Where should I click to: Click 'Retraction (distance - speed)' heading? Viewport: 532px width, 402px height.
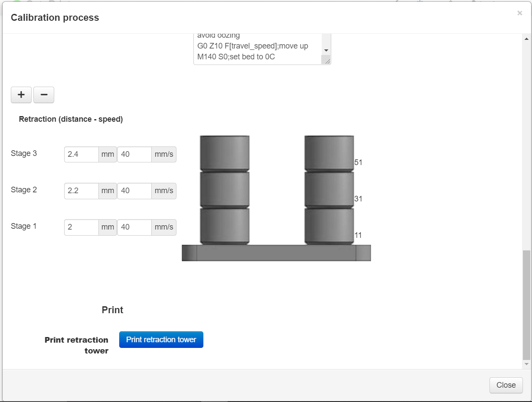[x=71, y=119]
